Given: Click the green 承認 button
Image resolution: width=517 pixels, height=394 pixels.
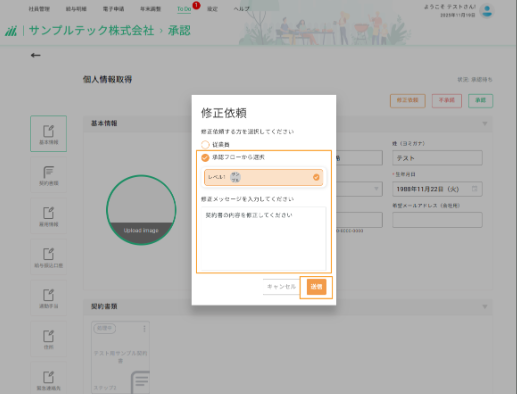Looking at the screenshot, I should tap(480, 101).
